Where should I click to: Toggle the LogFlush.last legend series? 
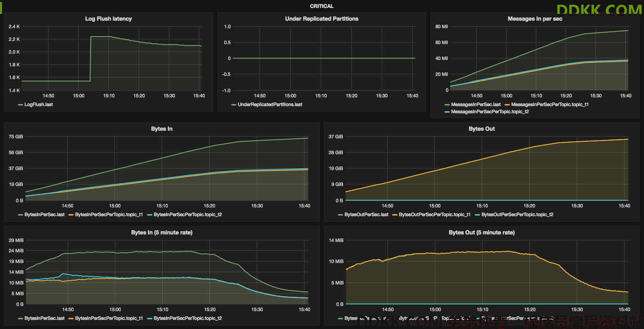tap(39, 105)
